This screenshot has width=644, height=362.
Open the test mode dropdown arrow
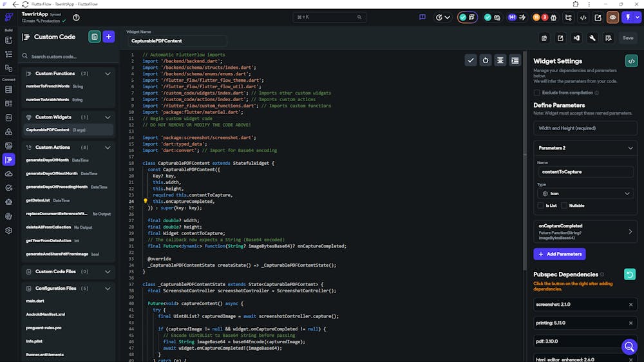638,17
